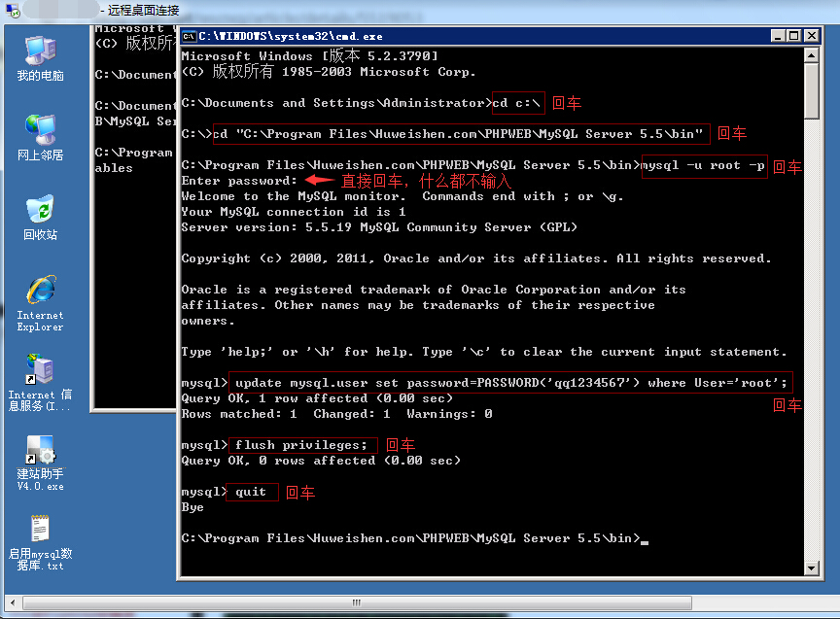Click the 'quit' command text
This screenshot has height=619, width=840.
coord(251,492)
